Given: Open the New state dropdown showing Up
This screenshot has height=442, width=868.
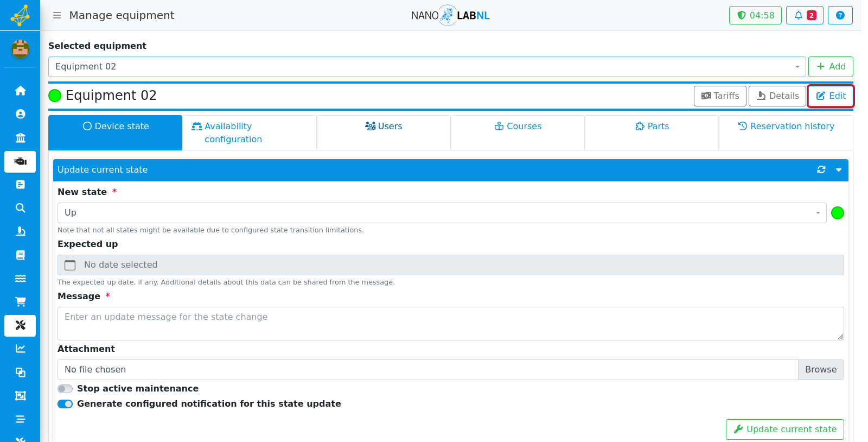Looking at the screenshot, I should [442, 213].
